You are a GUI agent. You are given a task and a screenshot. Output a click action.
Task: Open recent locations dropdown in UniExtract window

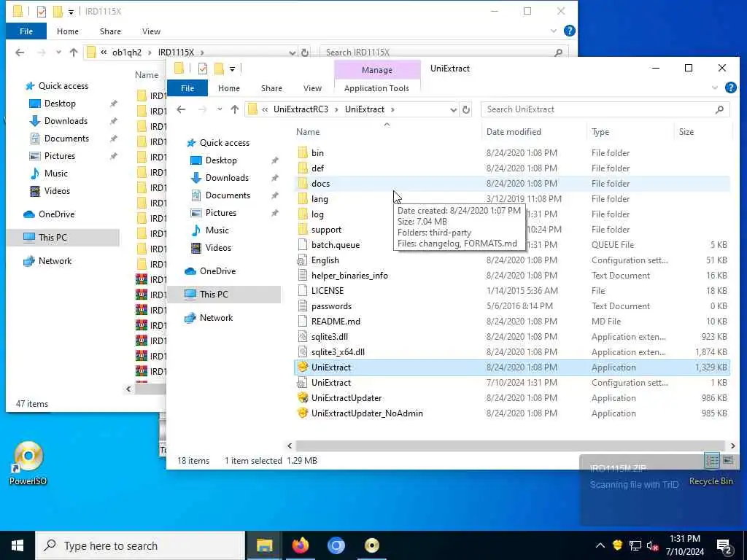coord(220,109)
